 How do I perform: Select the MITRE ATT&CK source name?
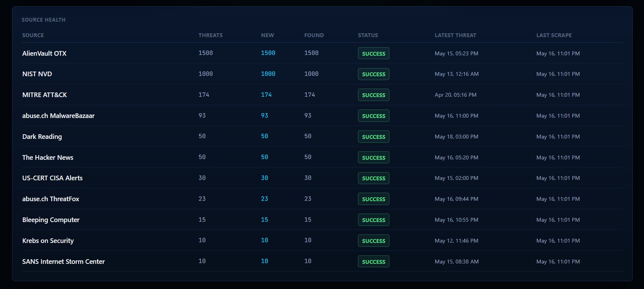coord(45,95)
